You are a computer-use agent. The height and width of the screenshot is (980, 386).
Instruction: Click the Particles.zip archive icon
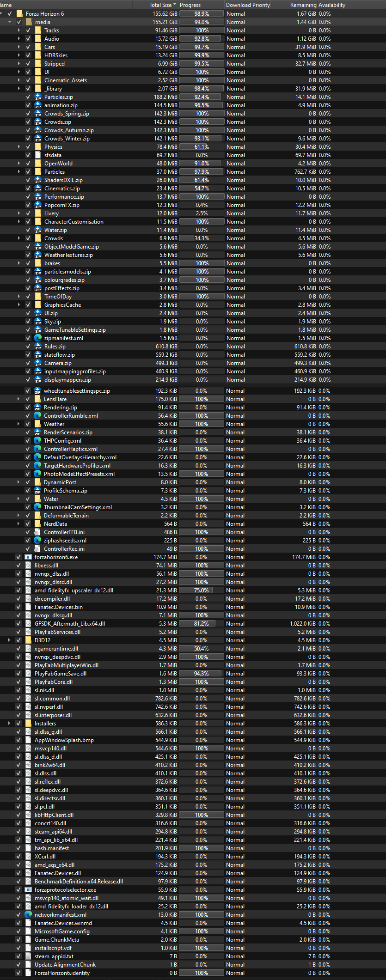click(38, 97)
